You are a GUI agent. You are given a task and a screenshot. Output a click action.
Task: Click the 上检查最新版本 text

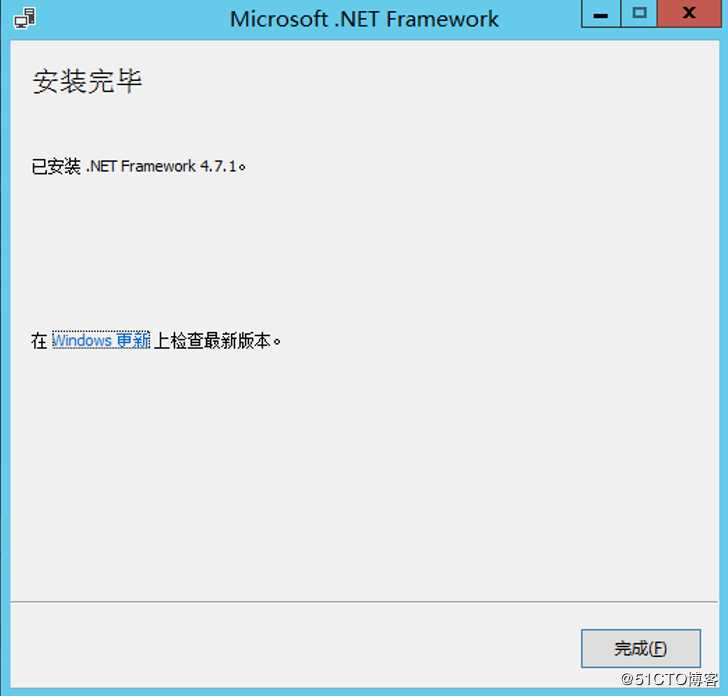click(x=212, y=341)
